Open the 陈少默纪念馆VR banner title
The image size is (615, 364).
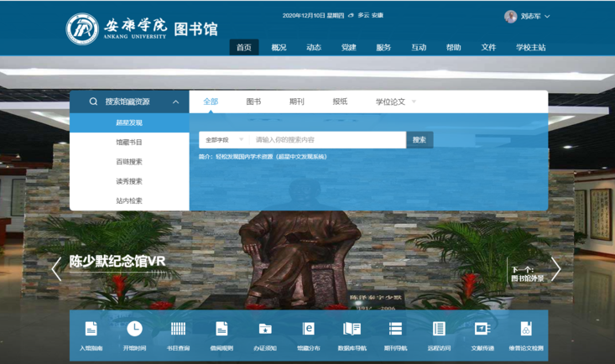tap(117, 261)
